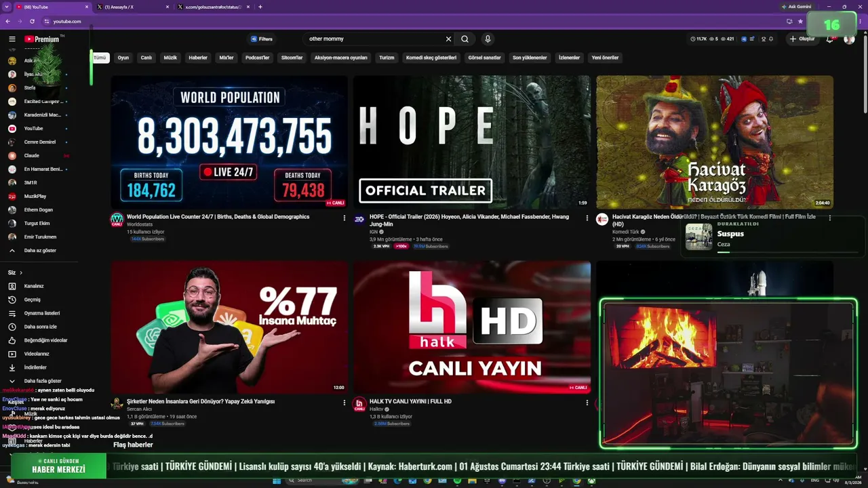Viewport: 868px width, 488px height.
Task: Open more options for Şirketler Neden video
Action: coord(344,403)
